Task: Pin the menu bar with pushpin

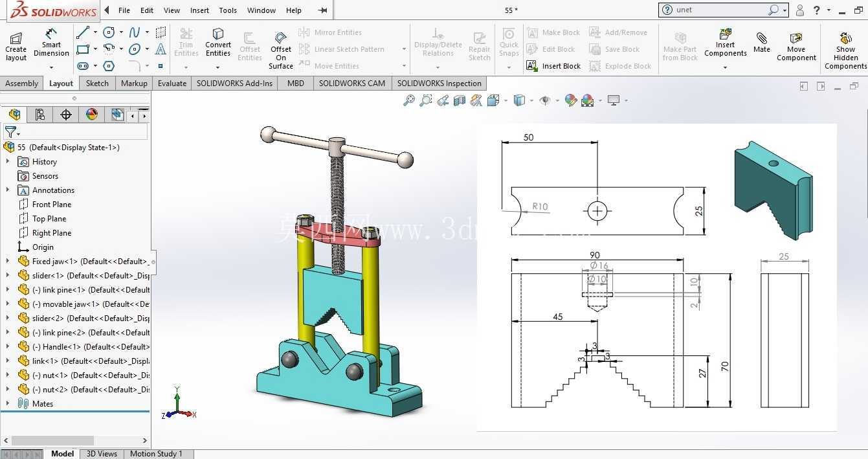Action: [323, 10]
